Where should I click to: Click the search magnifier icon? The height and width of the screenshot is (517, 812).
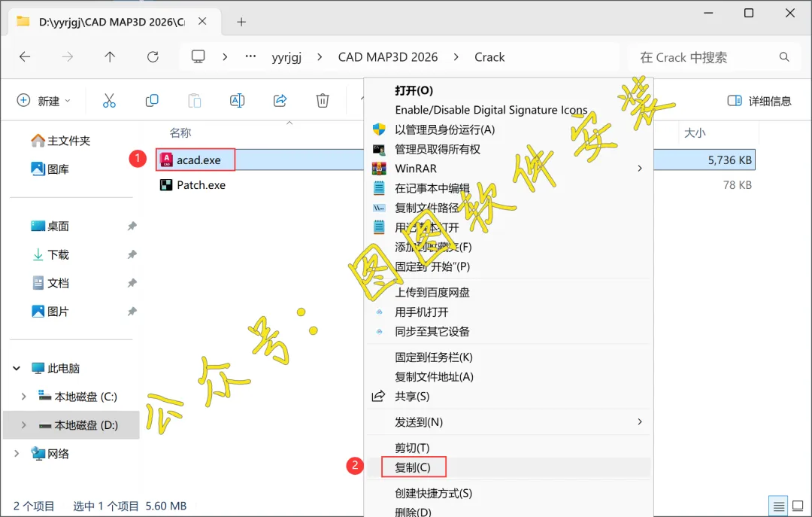[784, 57]
